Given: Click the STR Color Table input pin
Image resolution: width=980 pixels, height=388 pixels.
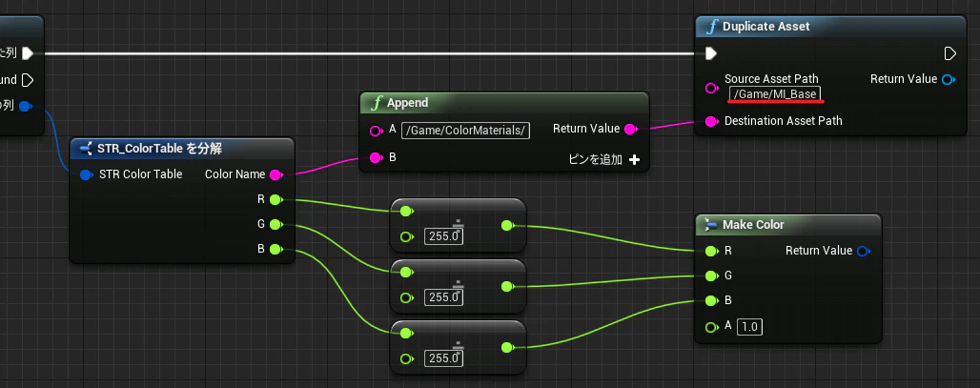Looking at the screenshot, I should click(86, 175).
